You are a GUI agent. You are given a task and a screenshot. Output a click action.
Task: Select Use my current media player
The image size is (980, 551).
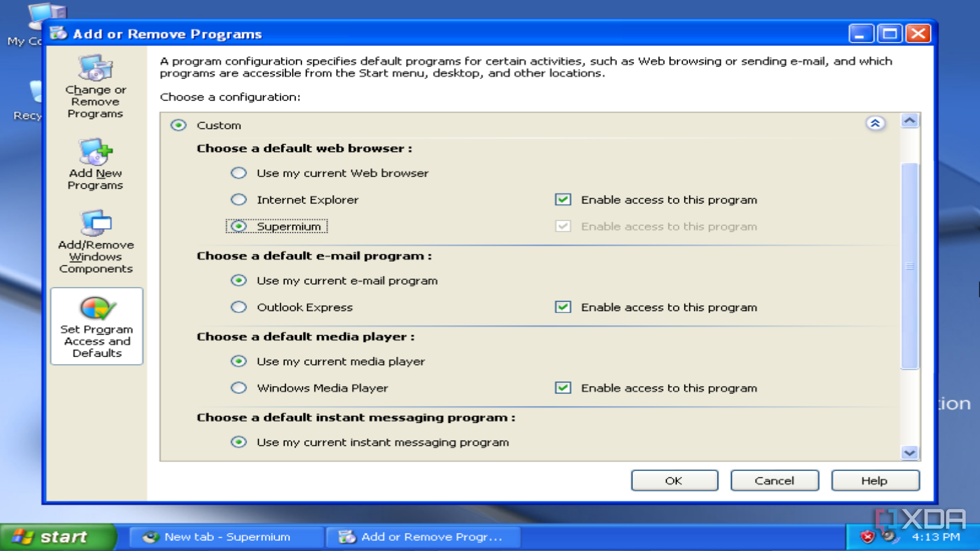tap(239, 361)
